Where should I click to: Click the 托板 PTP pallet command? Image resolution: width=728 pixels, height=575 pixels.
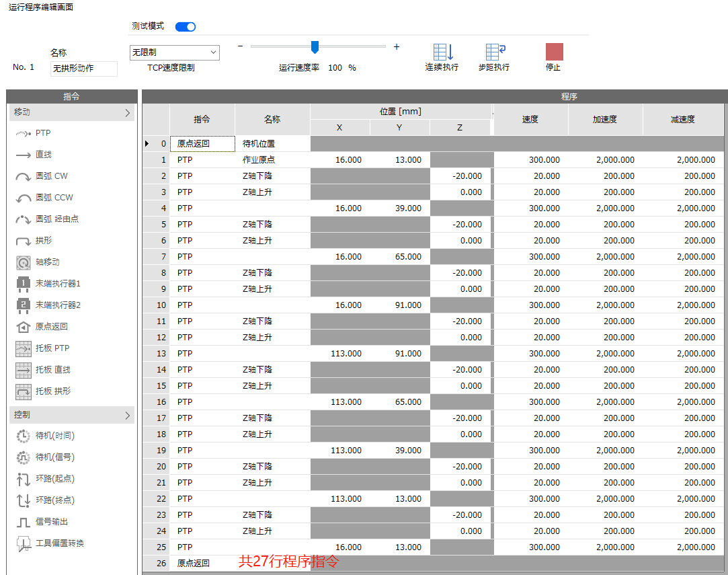24,348
